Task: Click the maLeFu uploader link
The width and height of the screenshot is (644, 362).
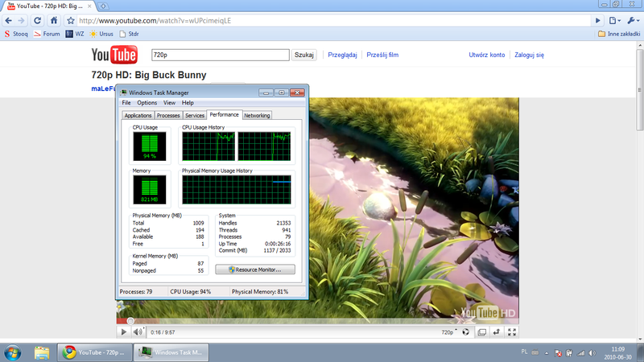Action: coord(104,88)
